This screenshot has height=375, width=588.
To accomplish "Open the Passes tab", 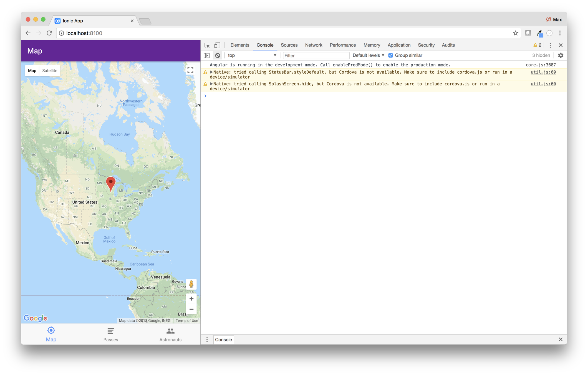I will point(111,334).
